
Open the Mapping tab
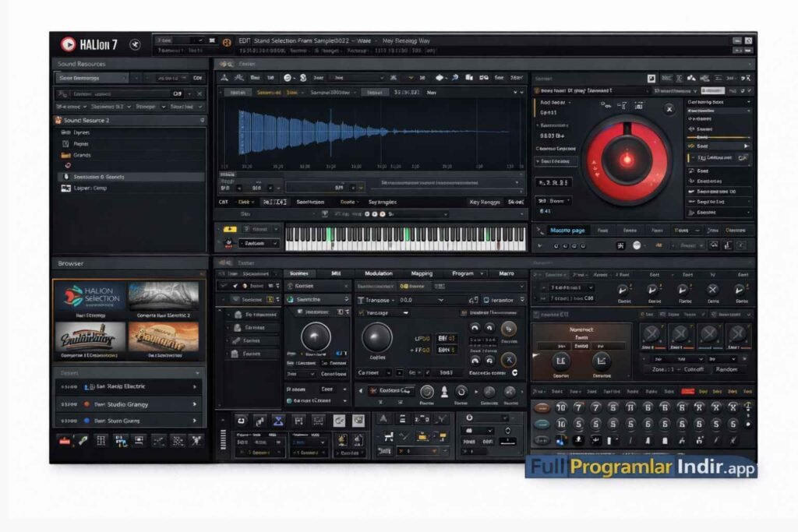(x=422, y=274)
